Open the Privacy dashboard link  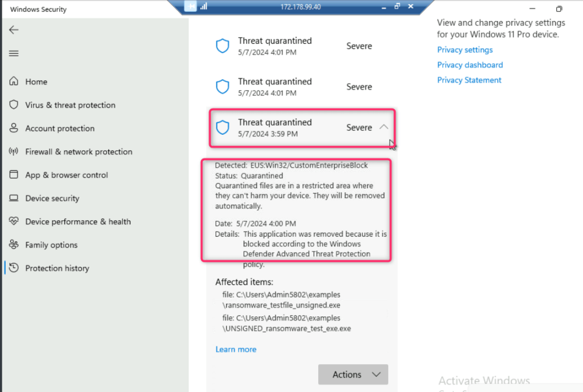[470, 65]
